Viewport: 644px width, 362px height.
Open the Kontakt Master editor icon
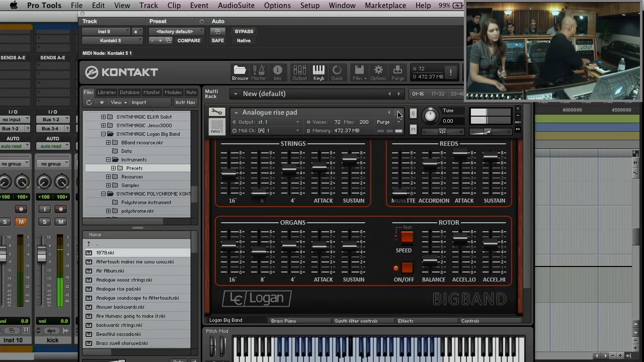click(259, 72)
